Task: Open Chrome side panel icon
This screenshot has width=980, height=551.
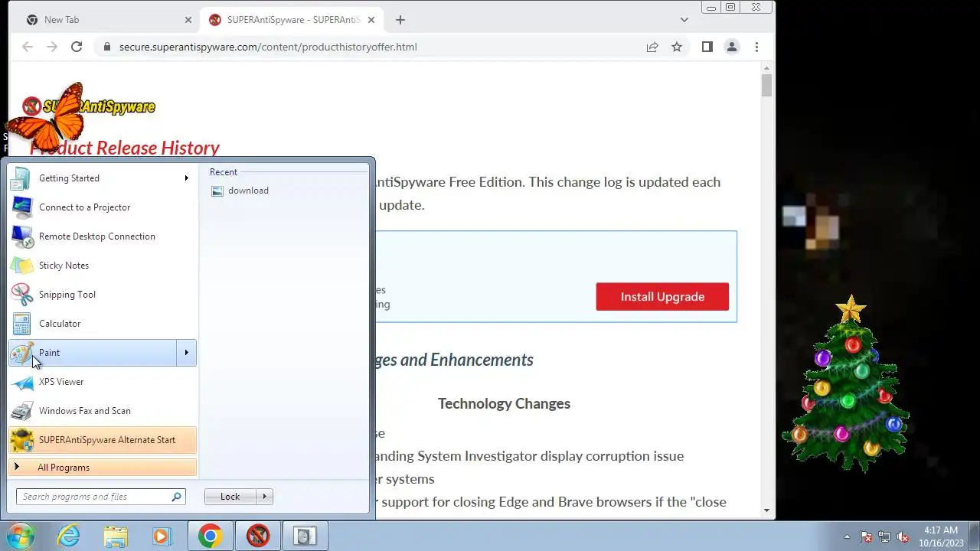Action: pos(707,47)
